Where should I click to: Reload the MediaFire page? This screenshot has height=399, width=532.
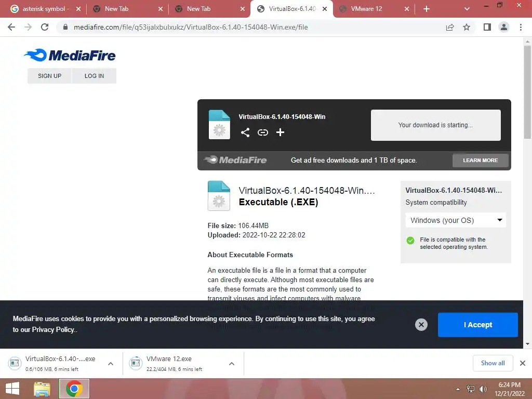[45, 27]
